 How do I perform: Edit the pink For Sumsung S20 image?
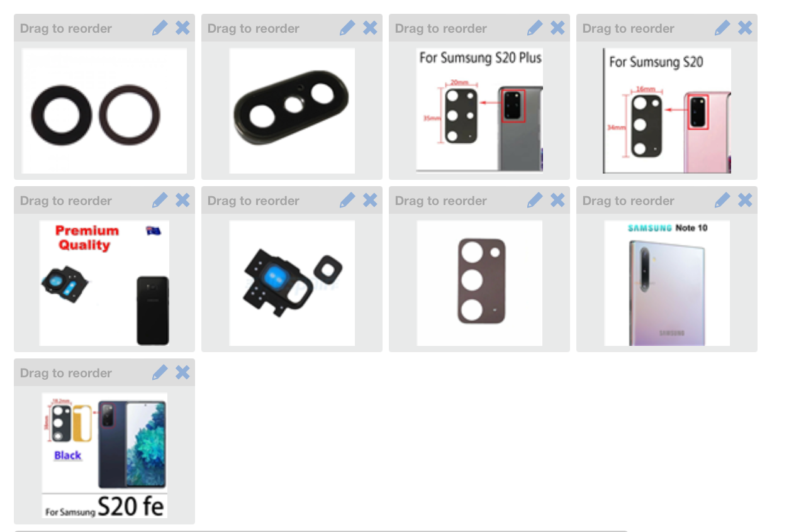point(722,28)
